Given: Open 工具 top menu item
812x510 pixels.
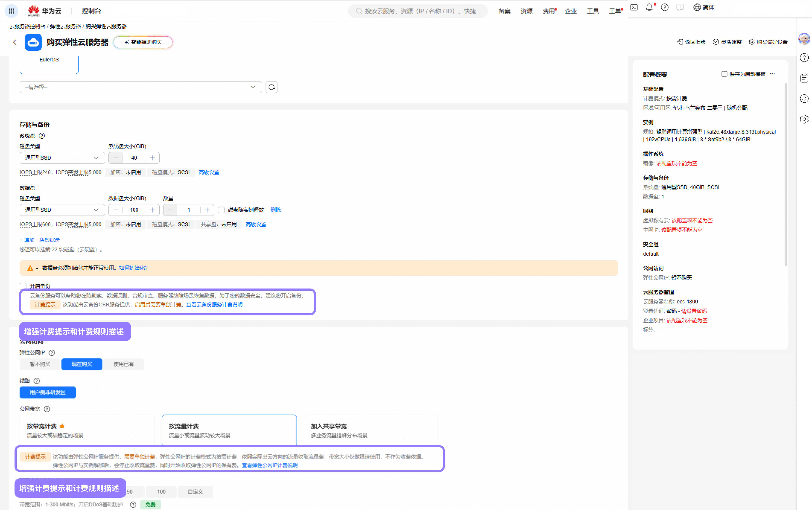Looking at the screenshot, I should (x=593, y=11).
